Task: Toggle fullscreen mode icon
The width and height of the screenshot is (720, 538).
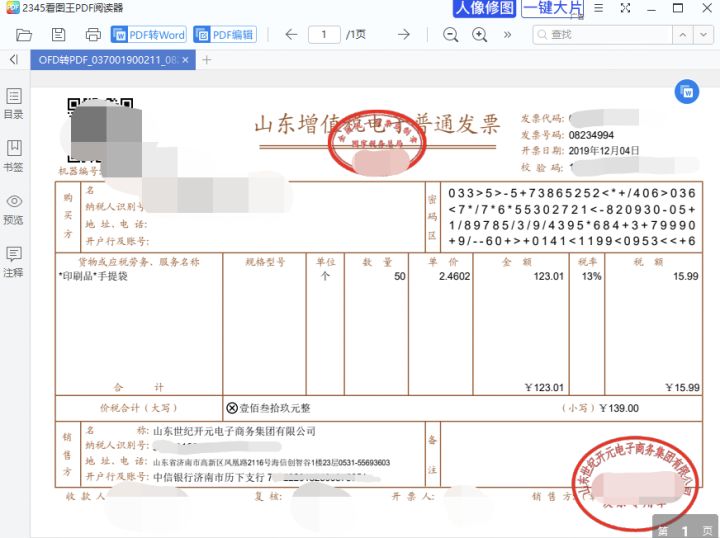Action: coord(625,8)
